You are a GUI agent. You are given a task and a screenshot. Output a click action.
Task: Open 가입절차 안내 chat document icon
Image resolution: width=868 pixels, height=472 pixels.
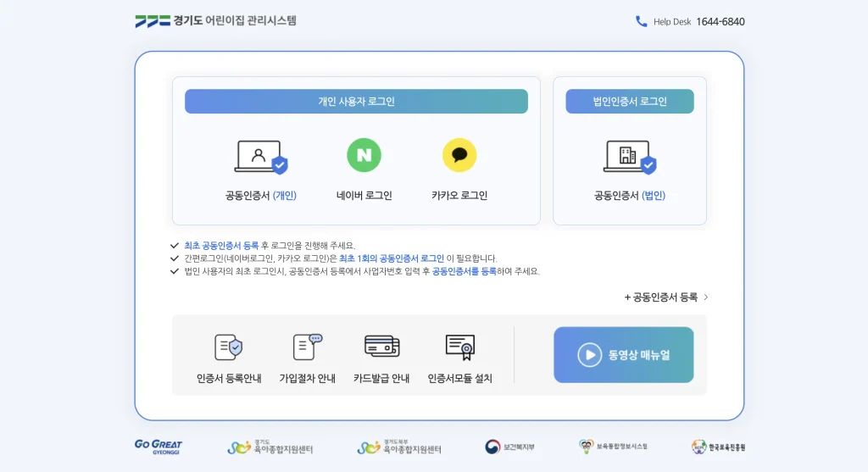click(307, 347)
